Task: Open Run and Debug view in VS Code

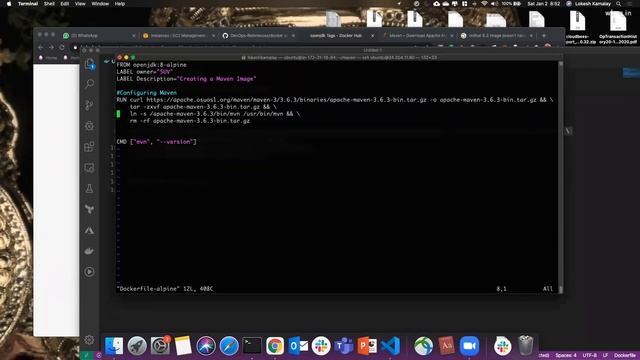Action: tap(89, 126)
